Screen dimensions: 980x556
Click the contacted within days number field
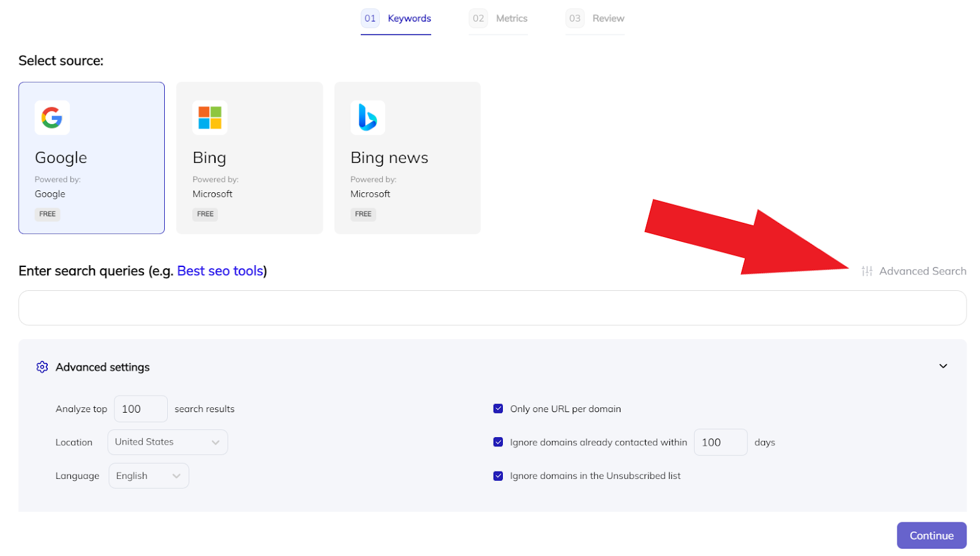[720, 442]
